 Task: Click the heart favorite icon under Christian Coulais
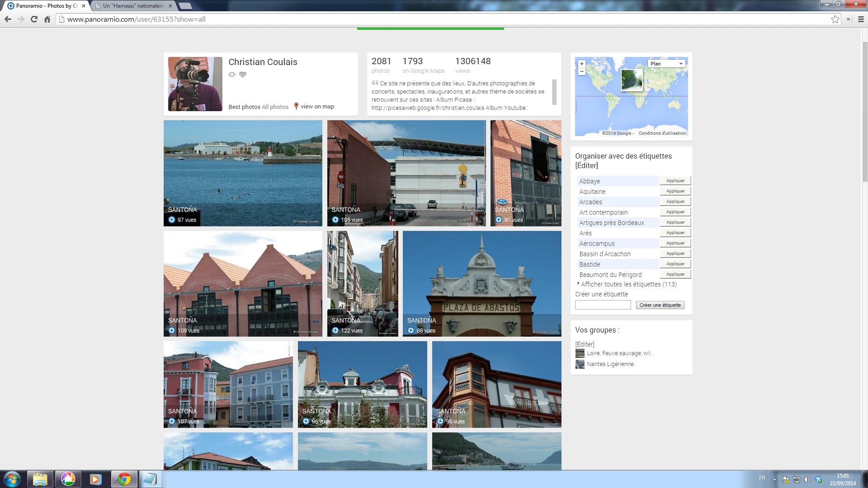[x=243, y=75]
